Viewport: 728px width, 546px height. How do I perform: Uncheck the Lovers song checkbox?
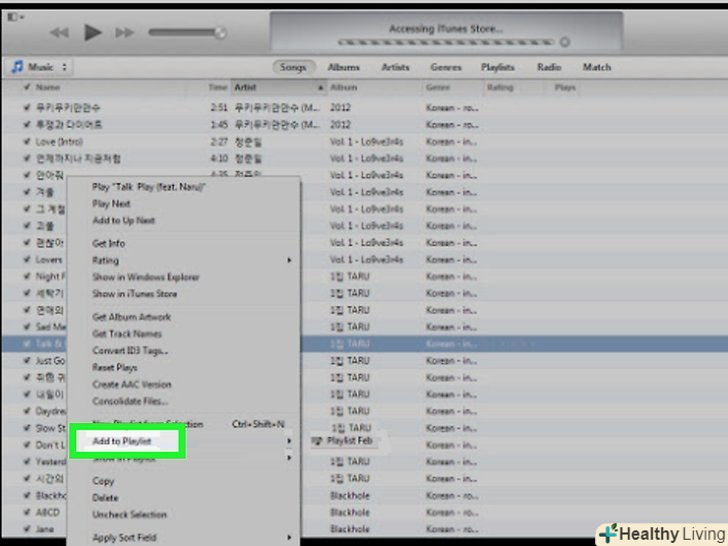pos(27,259)
